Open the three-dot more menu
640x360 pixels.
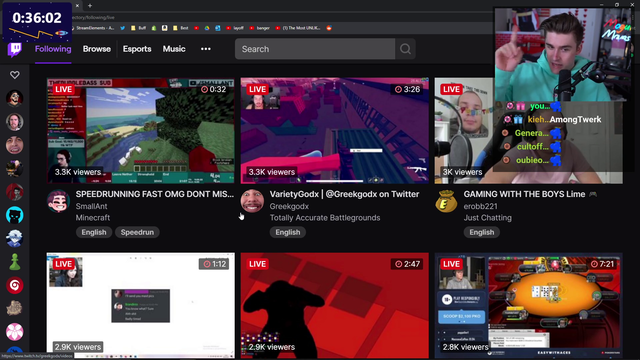[206, 49]
